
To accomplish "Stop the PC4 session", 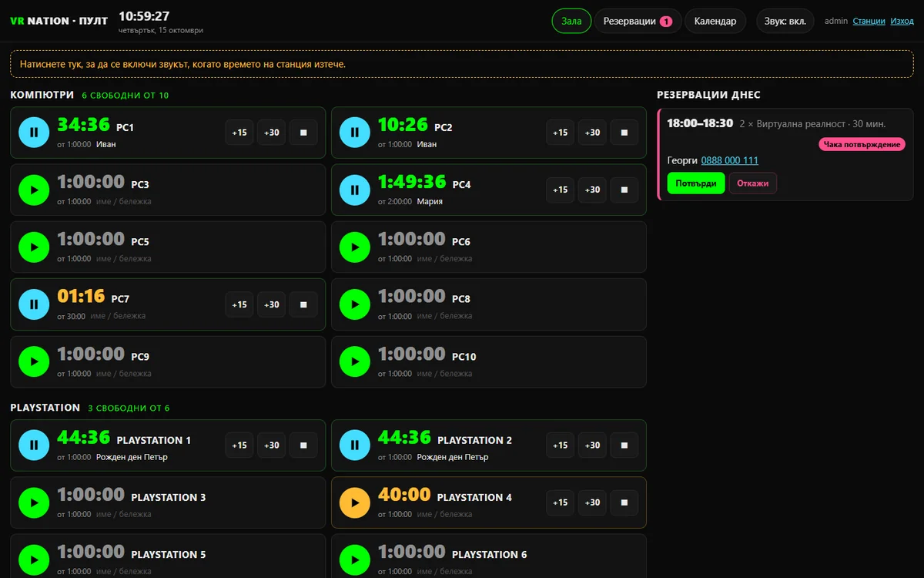I will [624, 190].
